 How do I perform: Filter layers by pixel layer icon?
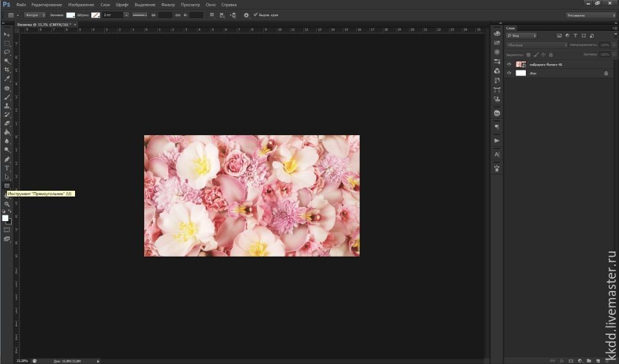click(x=559, y=36)
